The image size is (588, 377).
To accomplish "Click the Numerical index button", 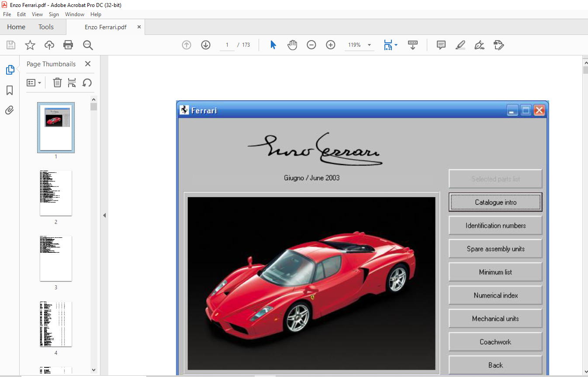I will [495, 295].
